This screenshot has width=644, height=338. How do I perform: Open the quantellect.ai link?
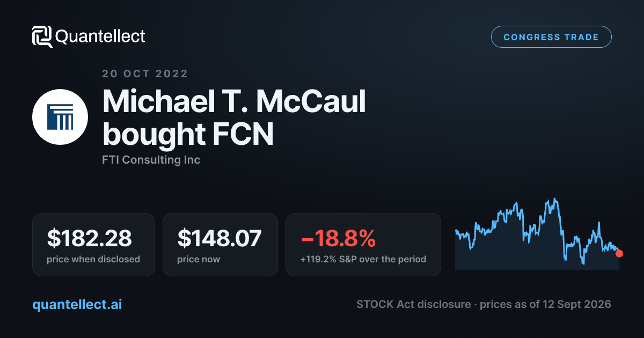click(77, 305)
